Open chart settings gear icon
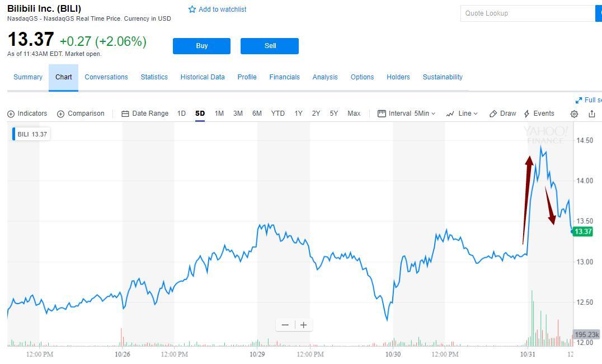This screenshot has width=602, height=364. pyautogui.click(x=574, y=114)
